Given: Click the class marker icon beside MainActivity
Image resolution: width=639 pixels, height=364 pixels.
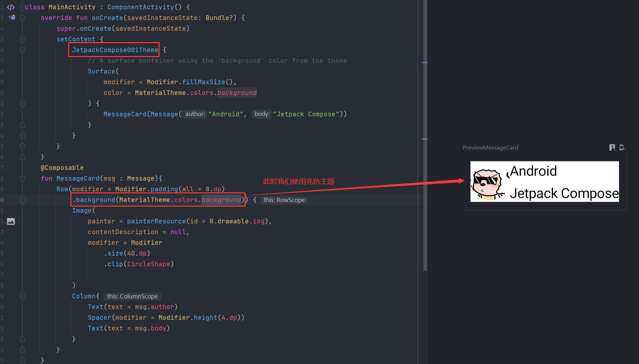Looking at the screenshot, I should coord(10,7).
